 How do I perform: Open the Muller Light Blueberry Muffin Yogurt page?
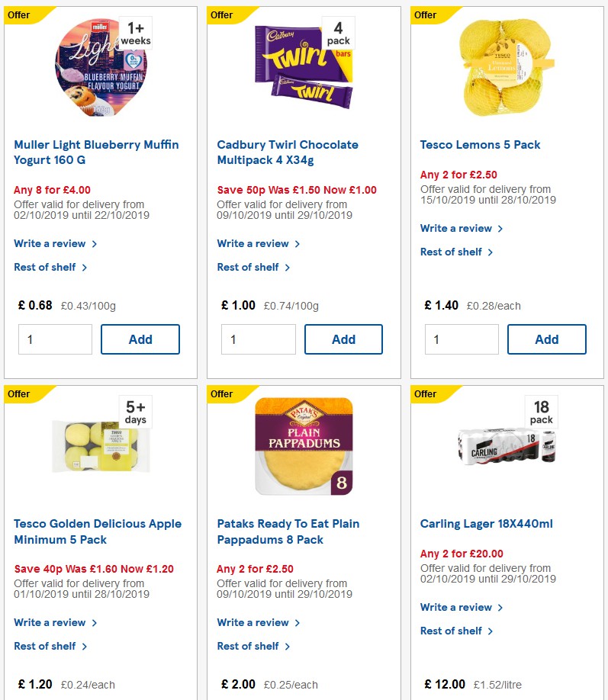[95, 152]
